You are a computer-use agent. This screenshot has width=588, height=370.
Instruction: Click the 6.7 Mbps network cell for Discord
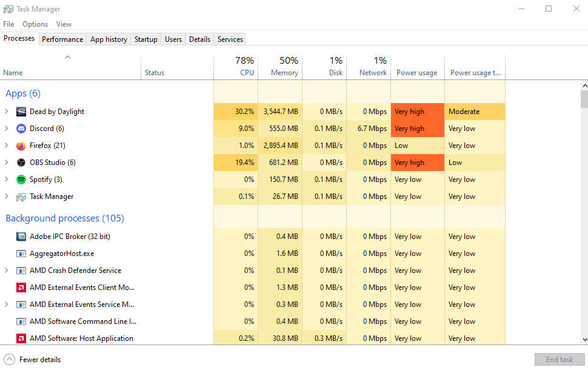pyautogui.click(x=369, y=129)
